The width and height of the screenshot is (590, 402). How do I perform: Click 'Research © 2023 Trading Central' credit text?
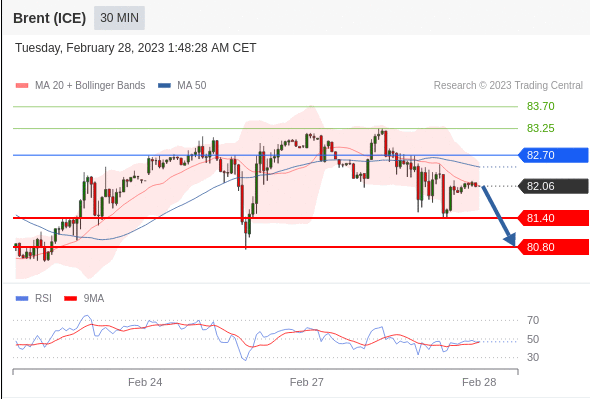508,85
